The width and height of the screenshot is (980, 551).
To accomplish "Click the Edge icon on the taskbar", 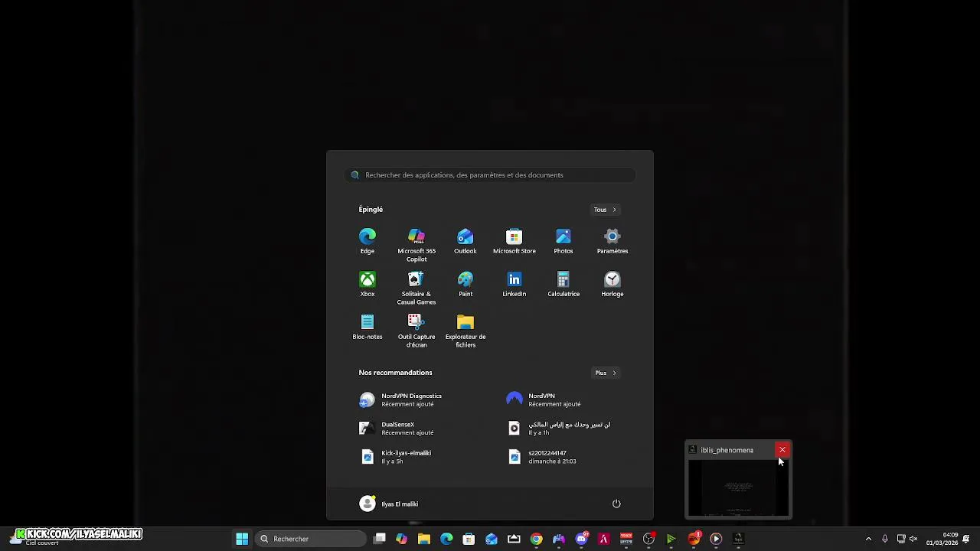I will [446, 539].
